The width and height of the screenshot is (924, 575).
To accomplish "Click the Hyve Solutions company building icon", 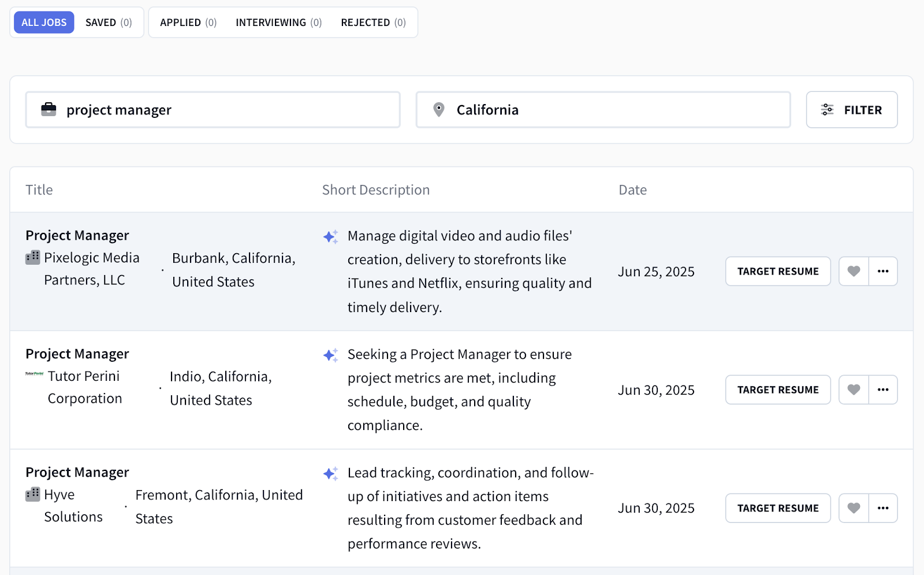I will [x=33, y=494].
